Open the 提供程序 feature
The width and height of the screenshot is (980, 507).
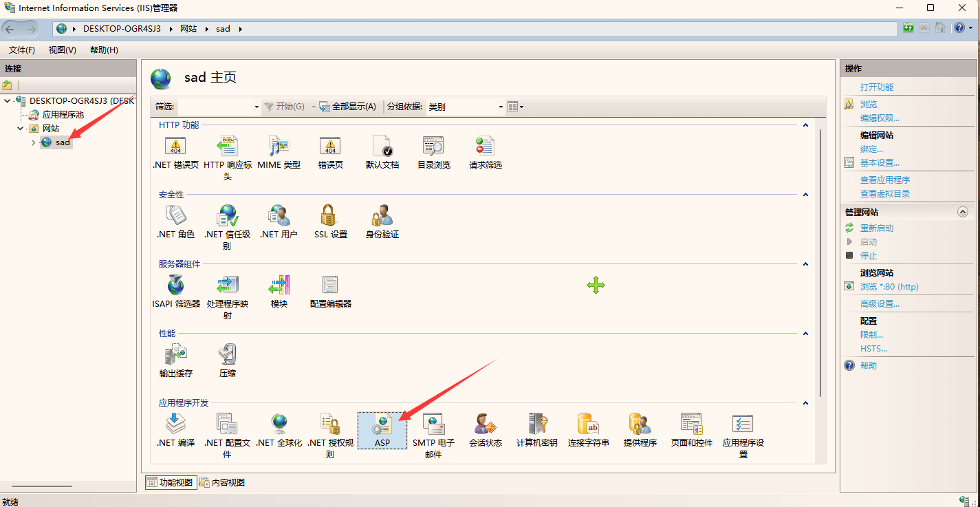click(640, 431)
